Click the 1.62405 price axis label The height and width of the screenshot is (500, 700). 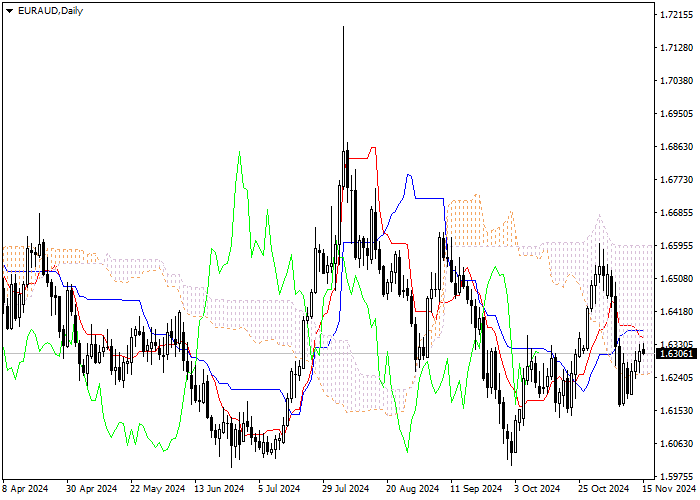point(677,378)
